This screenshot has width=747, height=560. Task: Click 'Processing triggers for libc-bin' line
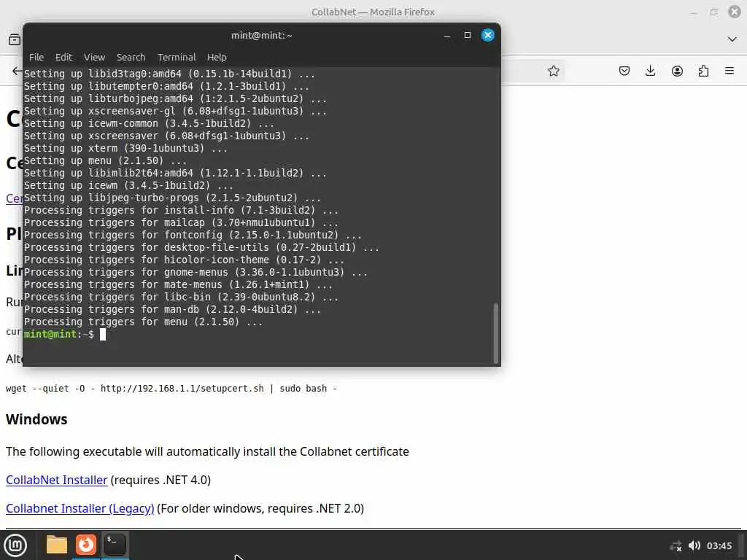coord(181,297)
